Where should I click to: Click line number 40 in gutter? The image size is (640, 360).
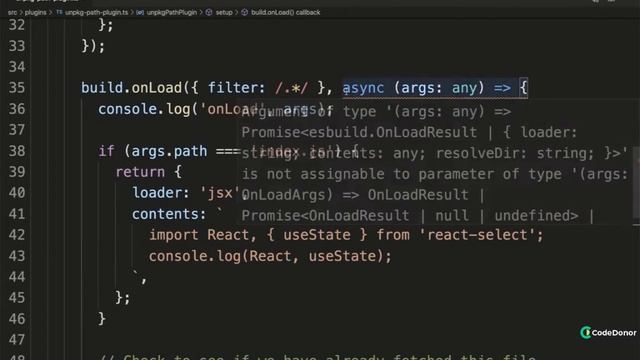17,193
